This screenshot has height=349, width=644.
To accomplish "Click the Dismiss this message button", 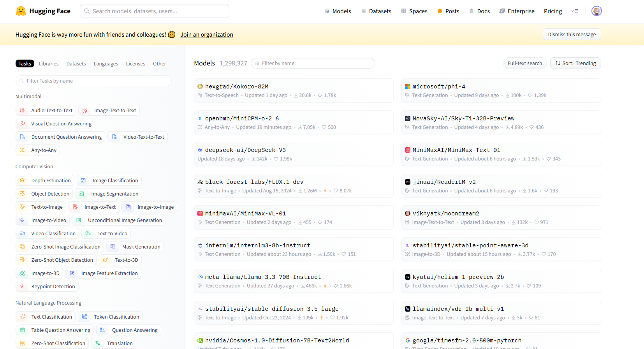I will click(572, 34).
